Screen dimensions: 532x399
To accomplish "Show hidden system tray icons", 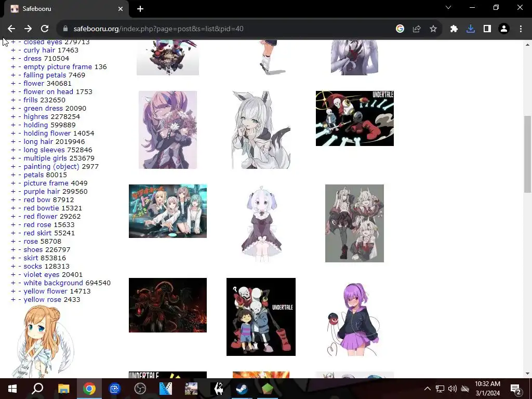I will click(x=428, y=389).
